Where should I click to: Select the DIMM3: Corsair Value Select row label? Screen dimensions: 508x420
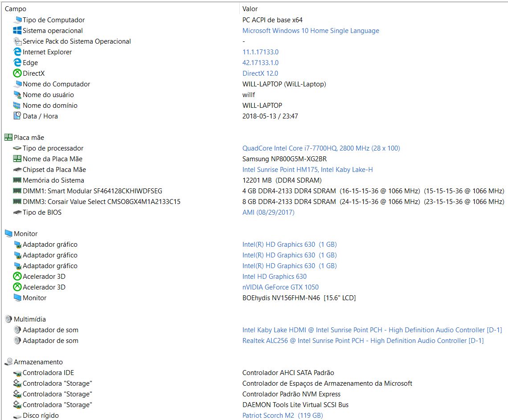pyautogui.click(x=102, y=201)
